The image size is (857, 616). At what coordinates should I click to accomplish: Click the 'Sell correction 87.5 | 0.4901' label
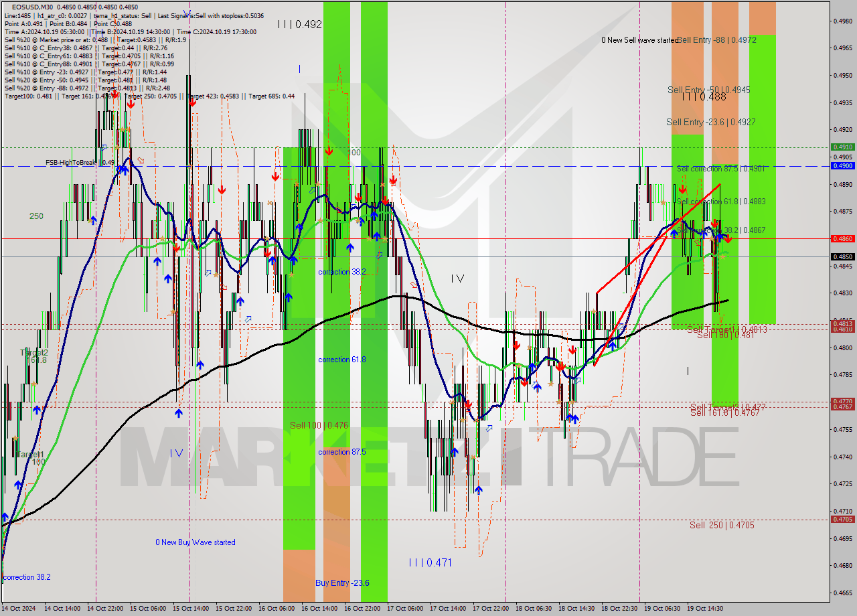click(x=720, y=169)
